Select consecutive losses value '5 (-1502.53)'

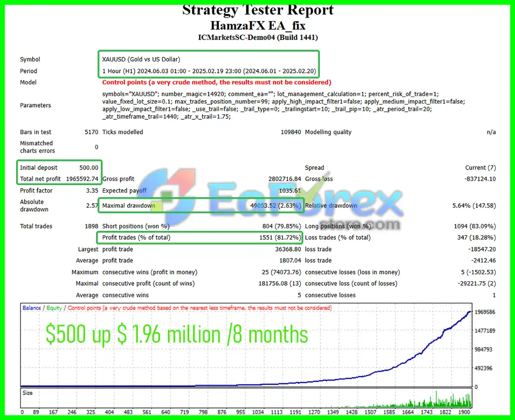(478, 272)
